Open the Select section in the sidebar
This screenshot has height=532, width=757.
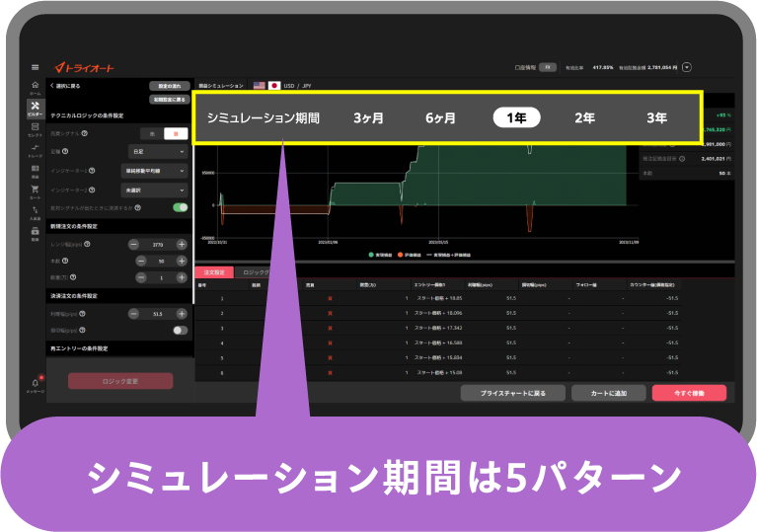pos(35,129)
